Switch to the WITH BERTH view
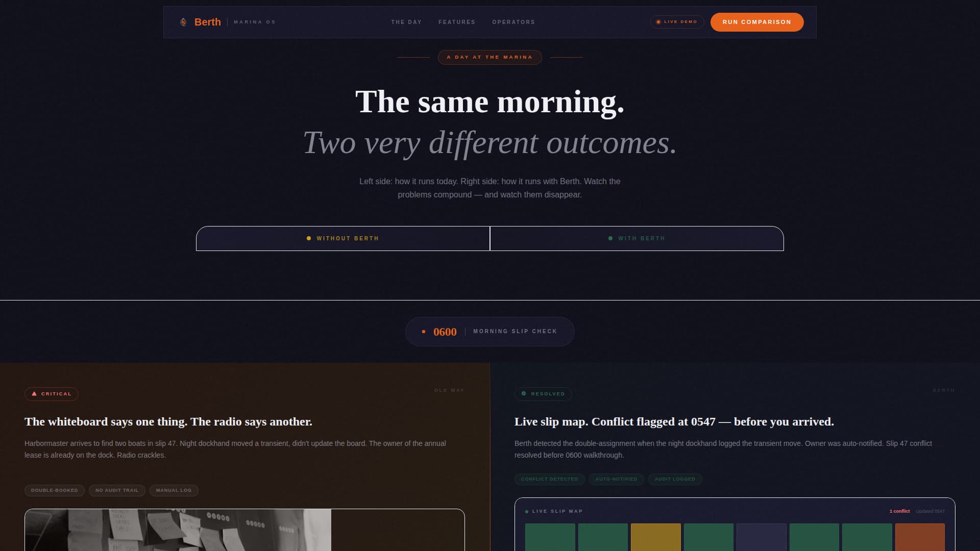980x551 pixels. pyautogui.click(x=636, y=238)
